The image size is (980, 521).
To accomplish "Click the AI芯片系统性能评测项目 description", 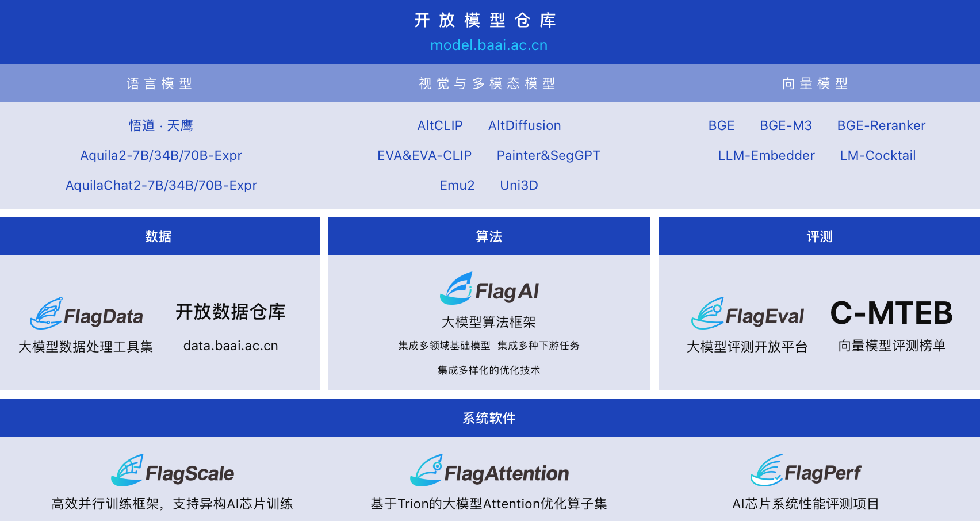I will click(806, 504).
